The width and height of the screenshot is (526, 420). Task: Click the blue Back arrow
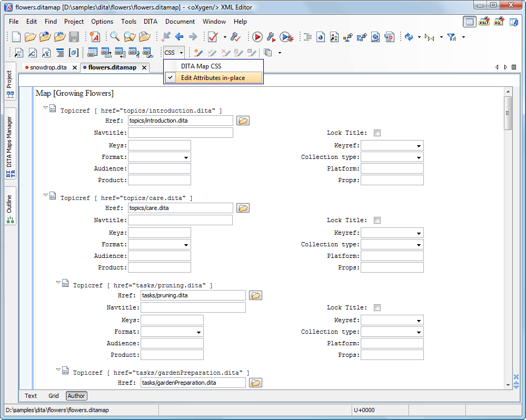(x=179, y=37)
